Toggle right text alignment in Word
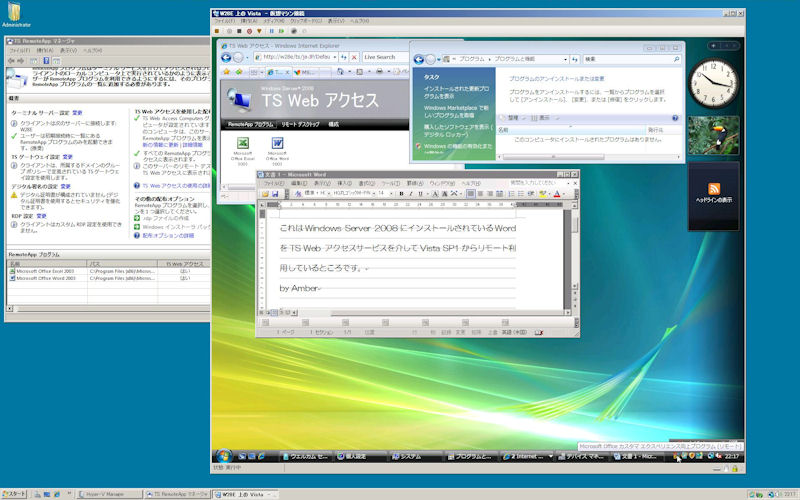 490,194
